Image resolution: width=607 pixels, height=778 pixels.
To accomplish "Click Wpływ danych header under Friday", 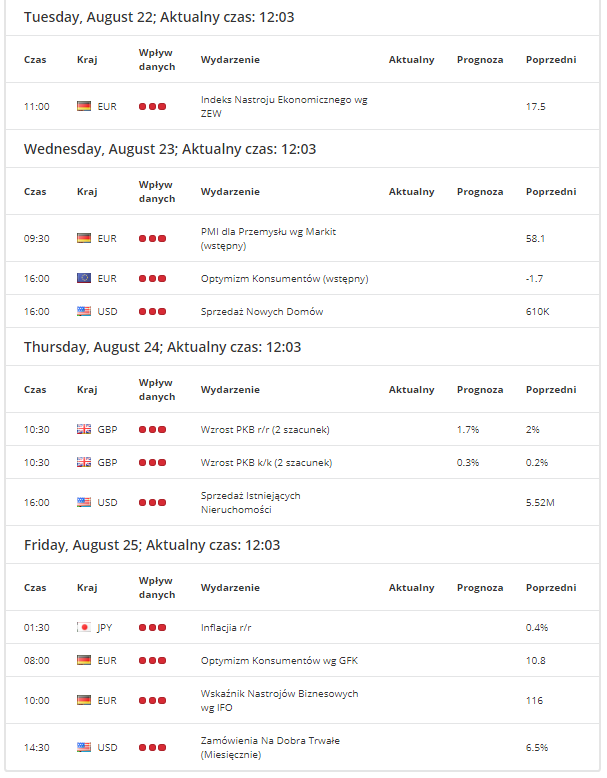I will coord(157,587).
